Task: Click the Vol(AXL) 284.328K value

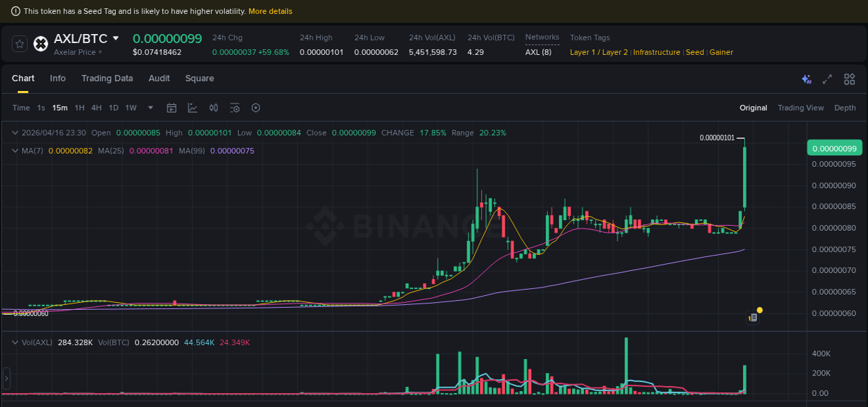Action: tap(75, 342)
